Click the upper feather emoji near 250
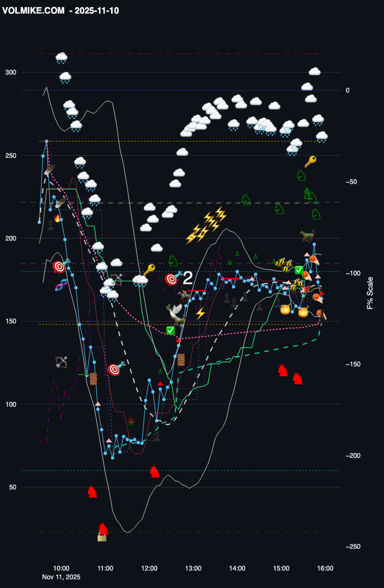Viewport: 384px width, 588px height. 50,170
